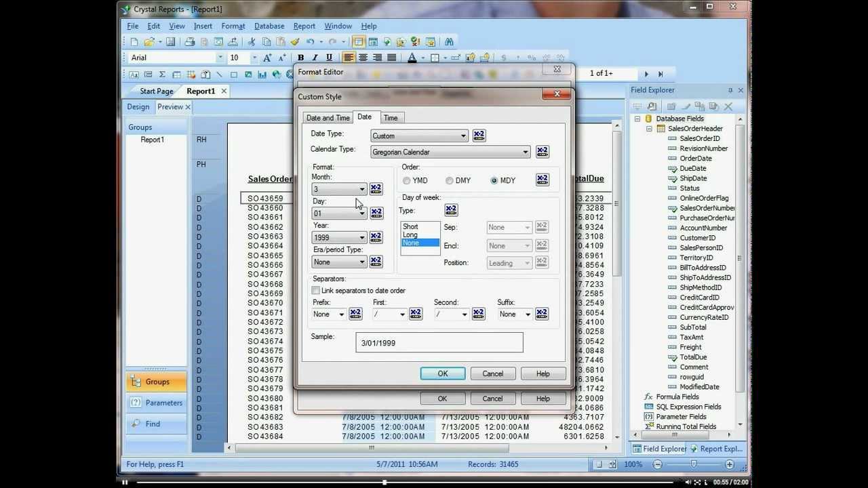Select DMY date order
Screen dimensions: 868x488
(450, 181)
